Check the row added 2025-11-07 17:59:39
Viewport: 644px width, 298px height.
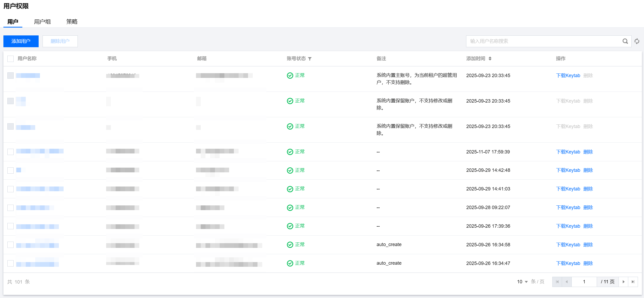point(11,152)
